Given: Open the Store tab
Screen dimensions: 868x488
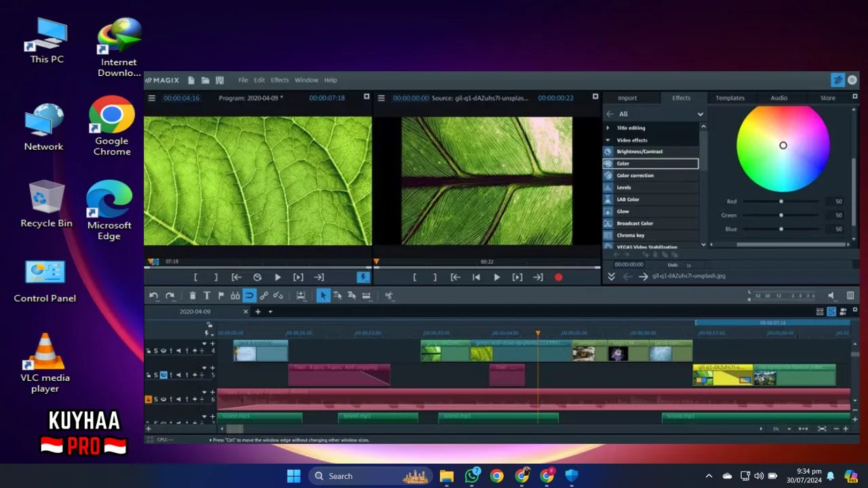Looking at the screenshot, I should pyautogui.click(x=828, y=98).
